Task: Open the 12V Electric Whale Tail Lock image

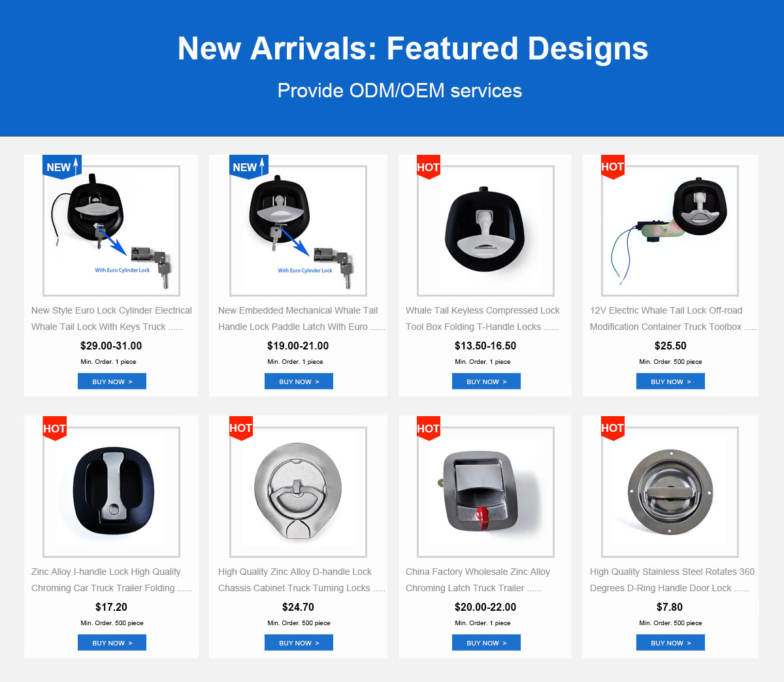Action: [670, 231]
